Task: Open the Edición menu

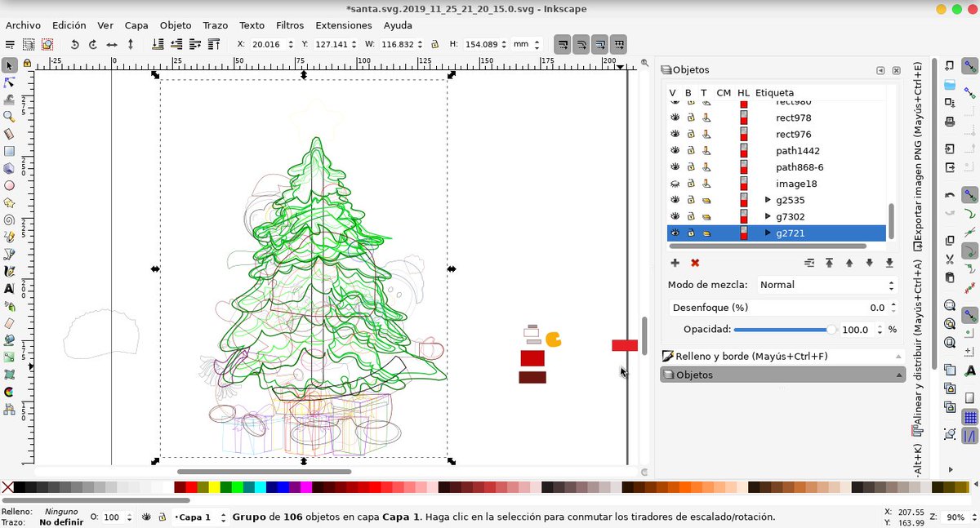Action: click(x=69, y=25)
